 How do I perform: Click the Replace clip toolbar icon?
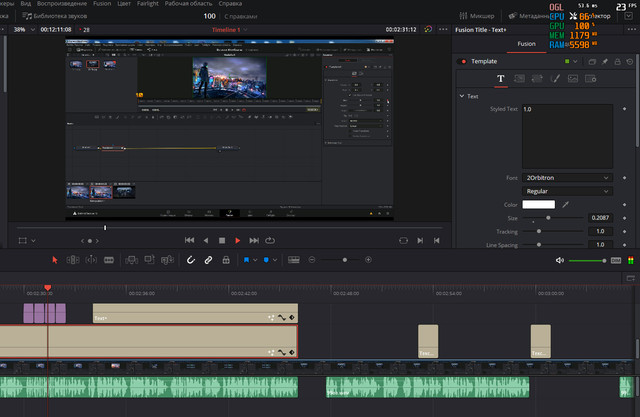(167, 260)
